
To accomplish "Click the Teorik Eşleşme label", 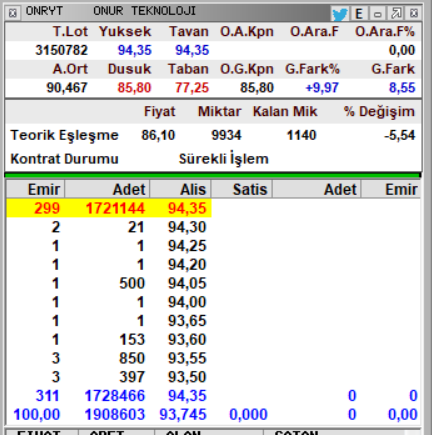I will [64, 135].
